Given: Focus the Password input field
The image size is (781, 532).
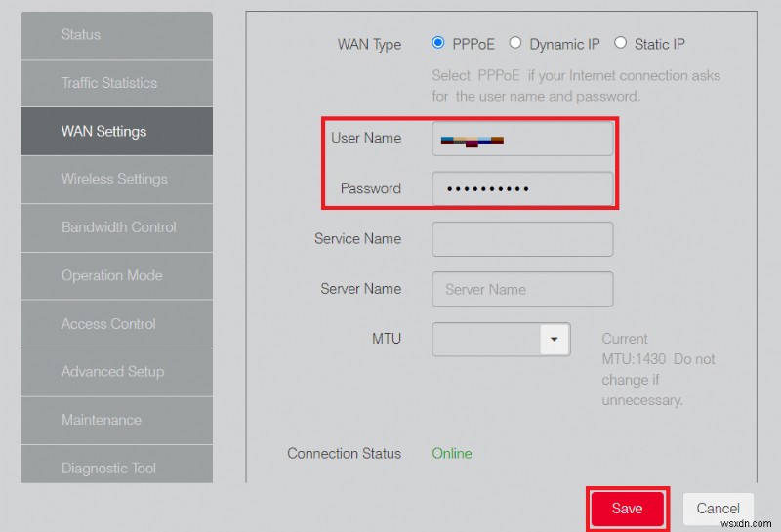Looking at the screenshot, I should click(x=522, y=188).
